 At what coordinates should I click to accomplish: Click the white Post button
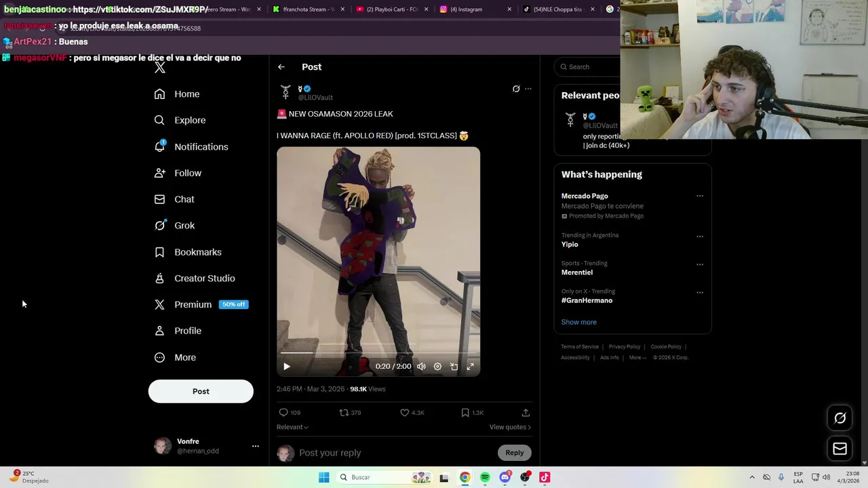click(x=201, y=391)
